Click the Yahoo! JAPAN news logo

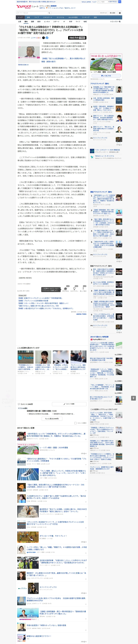pyautogui.click(x=28, y=7)
